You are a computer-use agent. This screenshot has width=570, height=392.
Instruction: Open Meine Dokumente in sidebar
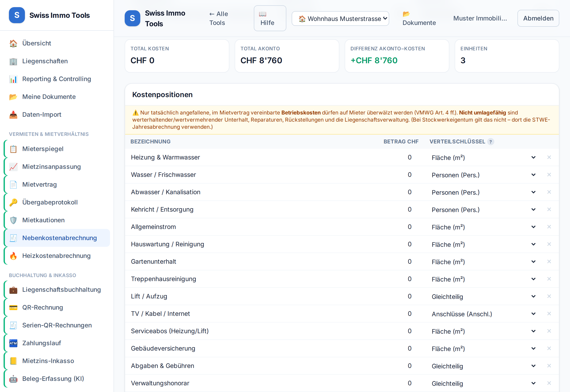coord(57,97)
